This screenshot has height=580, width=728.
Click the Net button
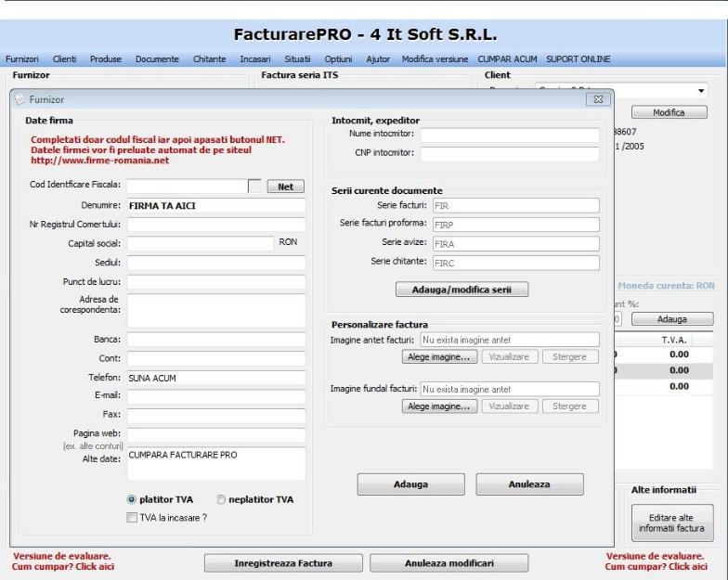click(x=286, y=187)
